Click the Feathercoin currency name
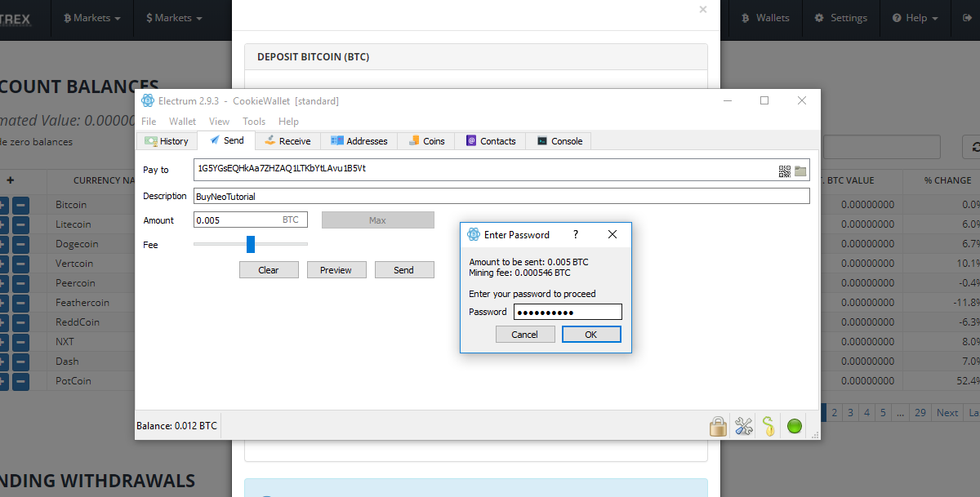 click(82, 303)
